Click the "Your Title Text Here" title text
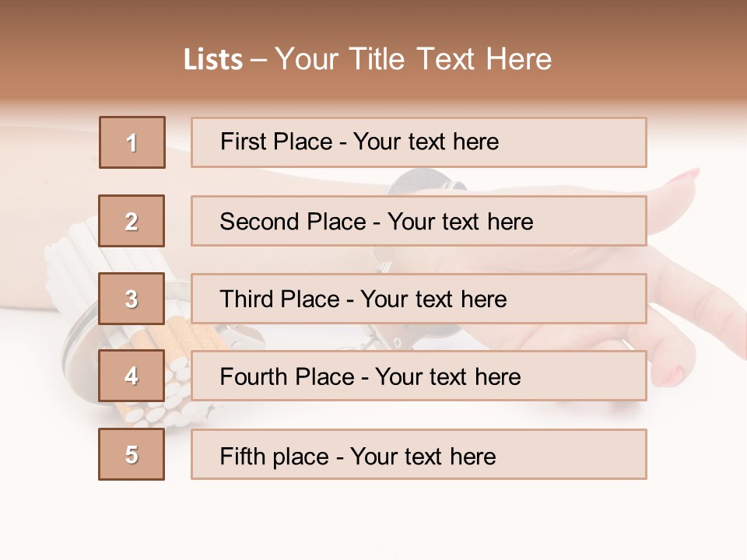 [x=413, y=59]
